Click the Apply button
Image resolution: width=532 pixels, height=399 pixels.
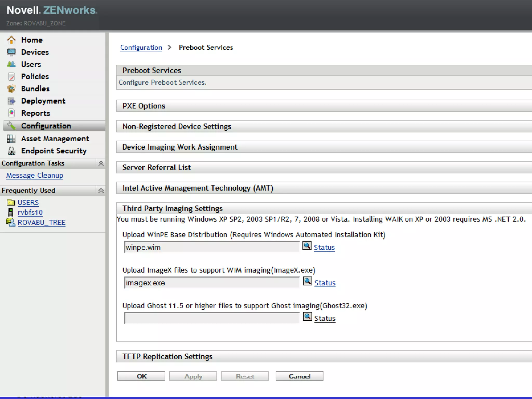coord(193,376)
